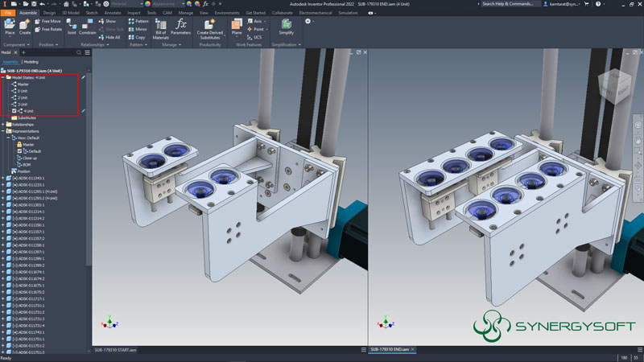Click the Place component icon
The width and height of the screenshot is (644, 362).
coord(10,26)
